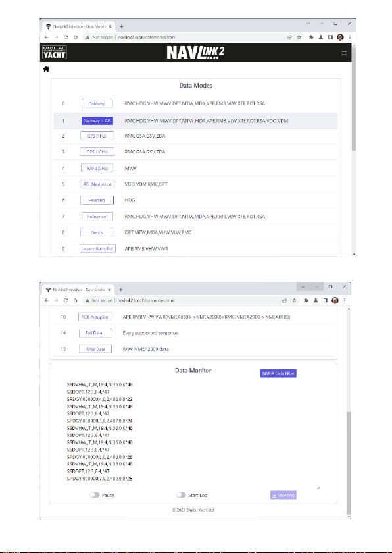
Task: Select the Instrument data mode
Action: (x=97, y=216)
